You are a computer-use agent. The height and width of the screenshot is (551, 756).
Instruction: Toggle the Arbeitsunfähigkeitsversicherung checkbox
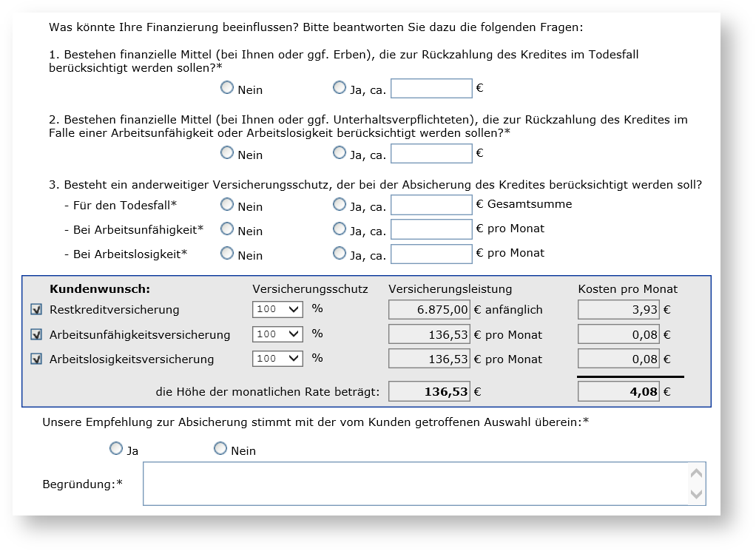(x=36, y=334)
